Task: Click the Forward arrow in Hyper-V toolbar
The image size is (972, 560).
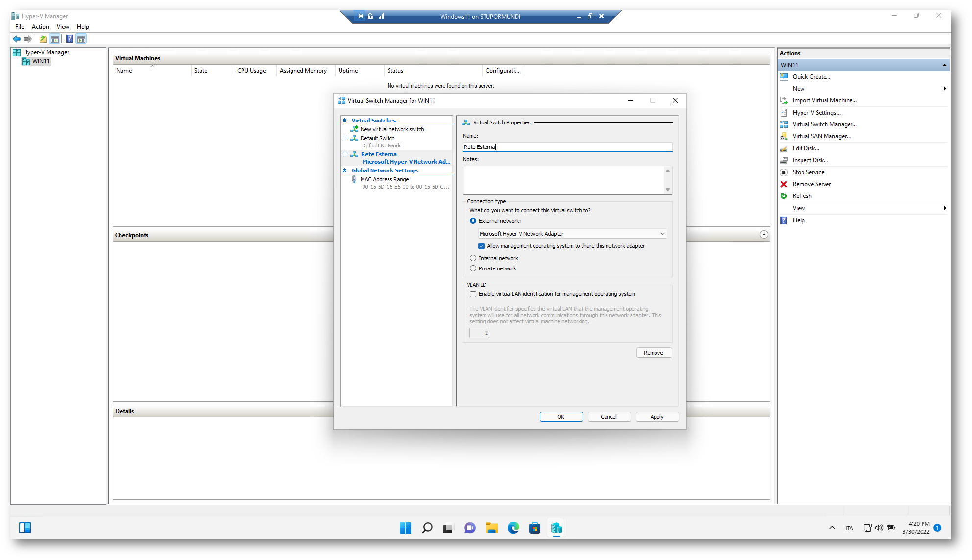Action: [28, 39]
